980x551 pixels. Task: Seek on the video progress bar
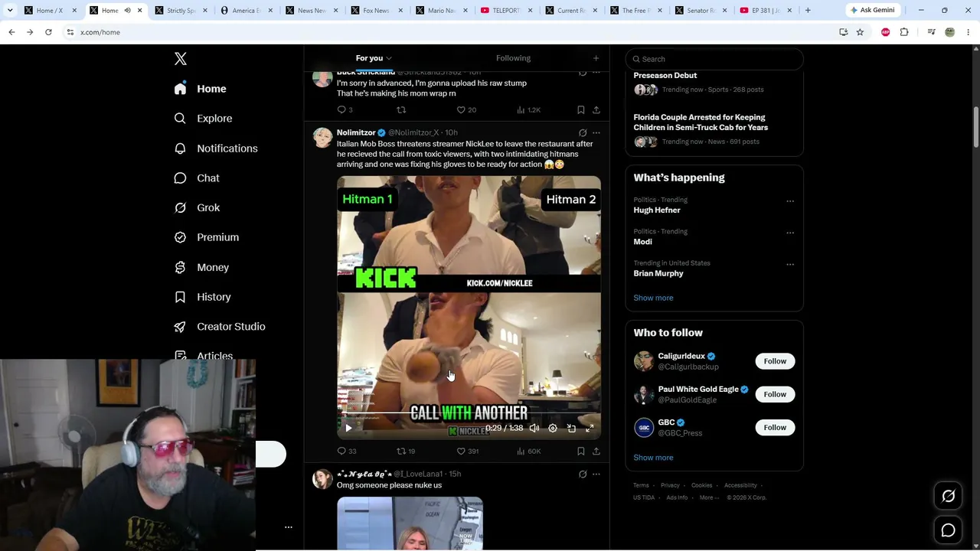[469, 412]
